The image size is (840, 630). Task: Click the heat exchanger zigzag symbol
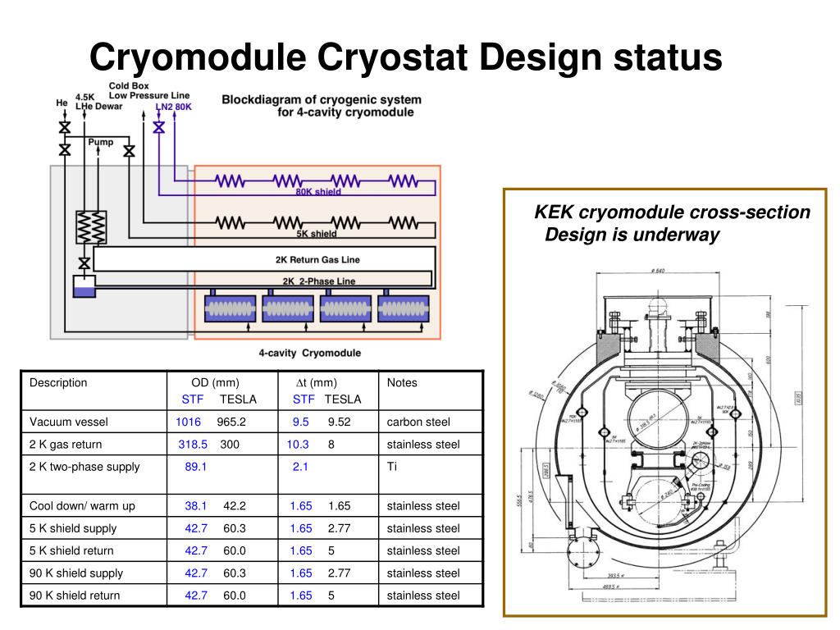click(92, 227)
